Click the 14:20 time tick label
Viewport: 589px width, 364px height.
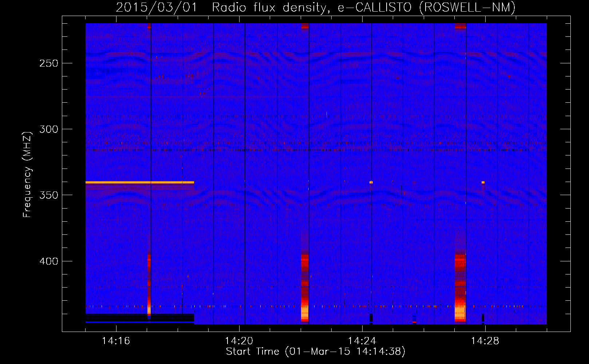pos(239,341)
